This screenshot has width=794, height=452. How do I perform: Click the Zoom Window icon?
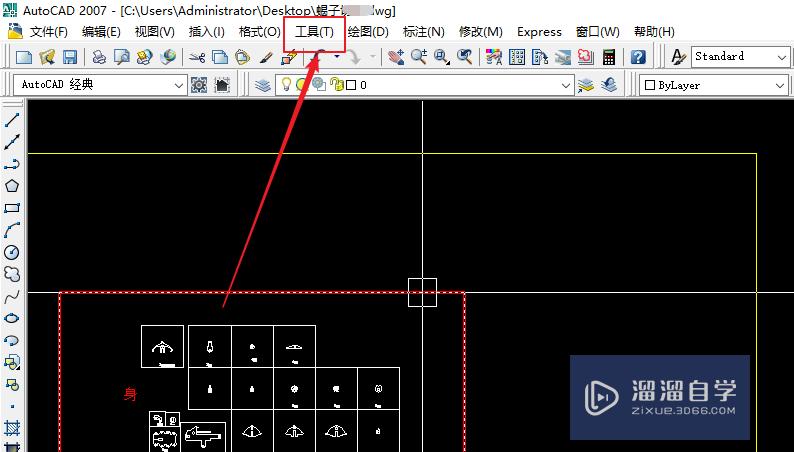pos(442,57)
